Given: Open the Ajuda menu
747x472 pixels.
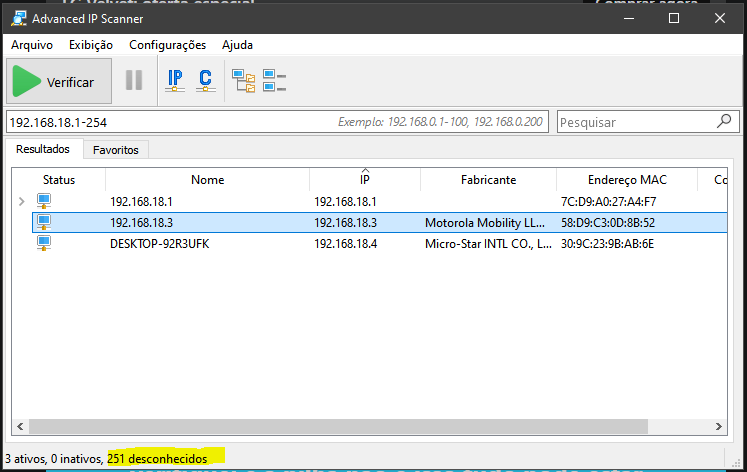Looking at the screenshot, I should tap(237, 45).
